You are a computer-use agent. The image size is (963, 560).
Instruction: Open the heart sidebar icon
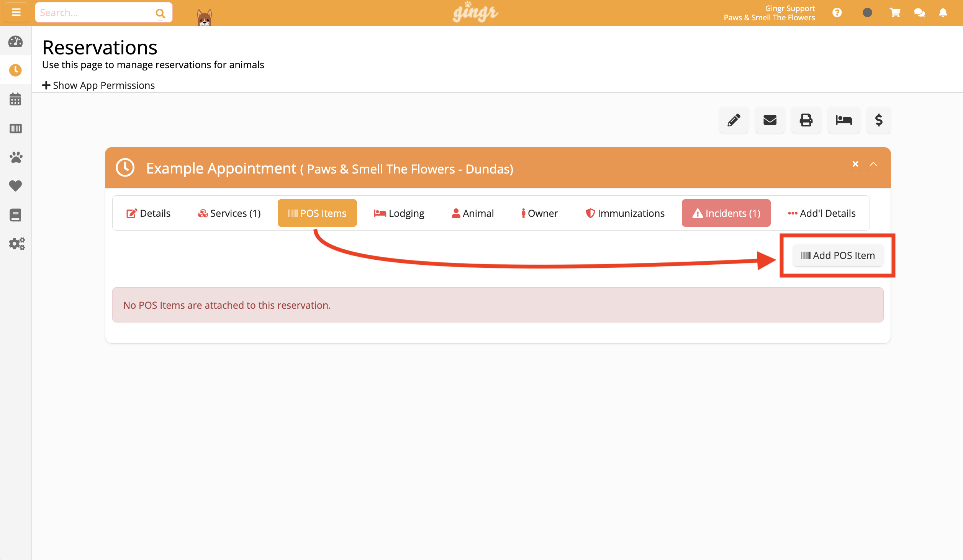[16, 186]
